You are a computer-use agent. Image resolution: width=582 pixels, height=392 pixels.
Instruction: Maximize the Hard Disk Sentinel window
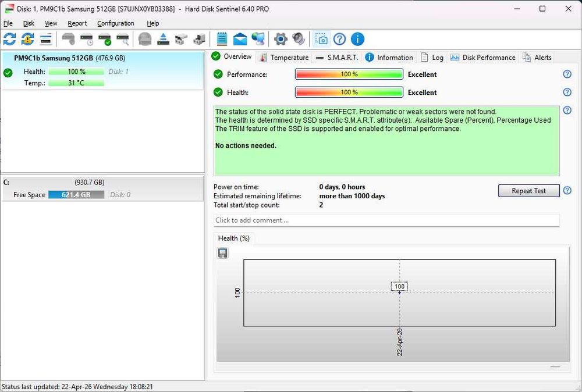click(x=542, y=9)
